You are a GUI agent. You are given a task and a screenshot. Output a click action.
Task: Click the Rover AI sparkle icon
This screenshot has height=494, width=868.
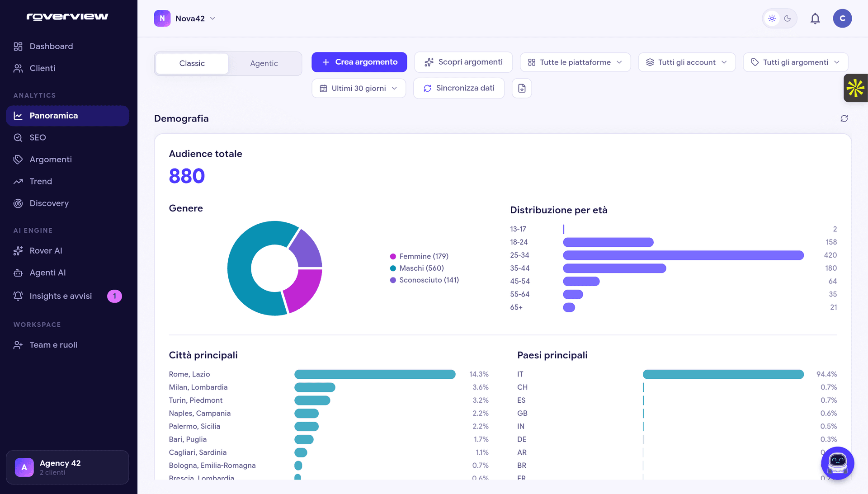(x=18, y=251)
